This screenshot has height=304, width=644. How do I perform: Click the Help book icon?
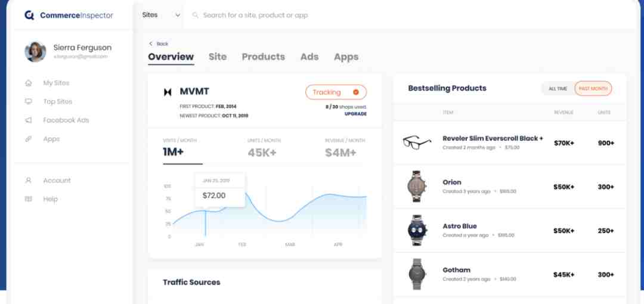[29, 199]
